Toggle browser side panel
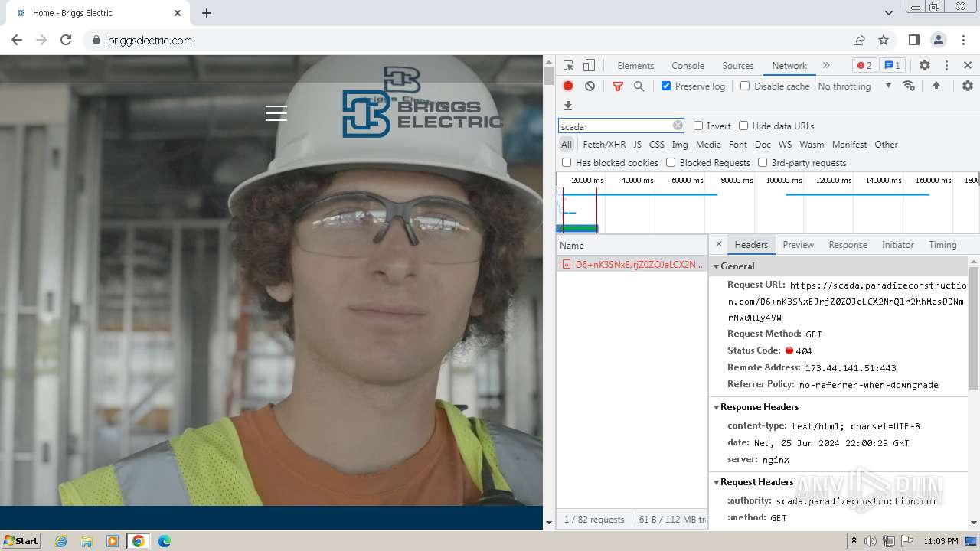 point(913,40)
